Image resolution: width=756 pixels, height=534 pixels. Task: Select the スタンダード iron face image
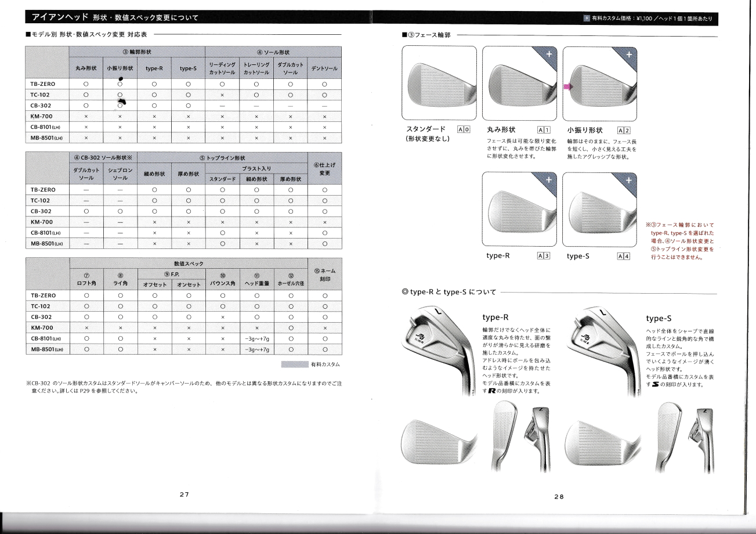tap(439, 82)
